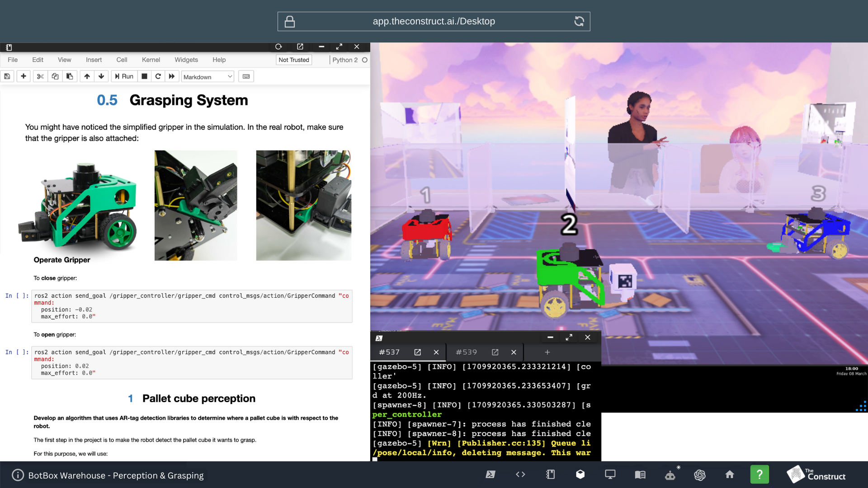The width and height of the screenshot is (868, 488).
Task: Click the AR-tag pallet cube in simulation
Action: click(x=624, y=282)
